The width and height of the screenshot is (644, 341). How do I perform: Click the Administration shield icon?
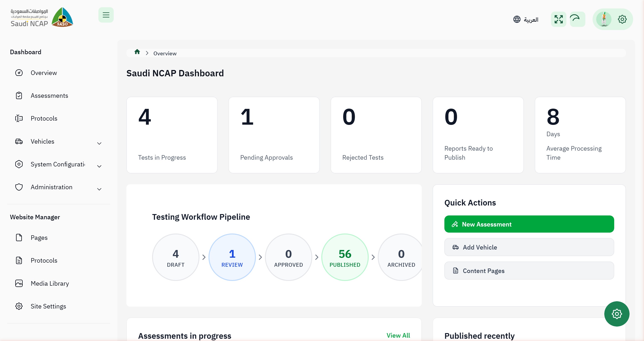(x=19, y=187)
